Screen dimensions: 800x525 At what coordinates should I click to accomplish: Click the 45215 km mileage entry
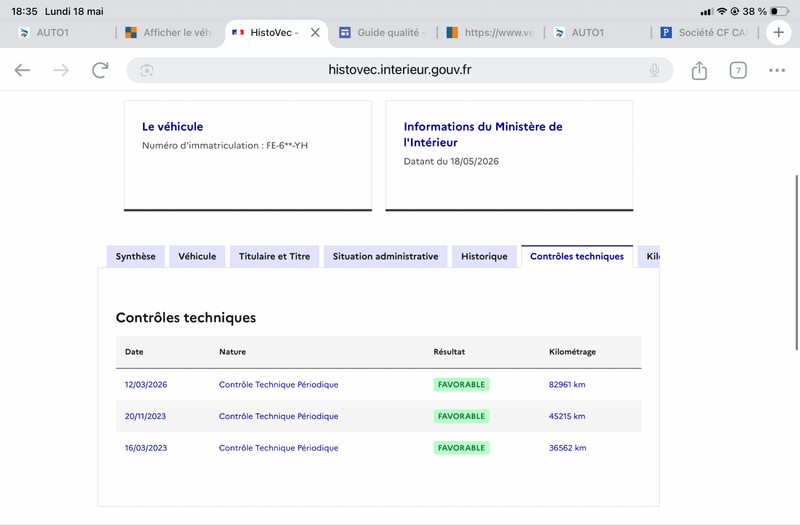(567, 416)
